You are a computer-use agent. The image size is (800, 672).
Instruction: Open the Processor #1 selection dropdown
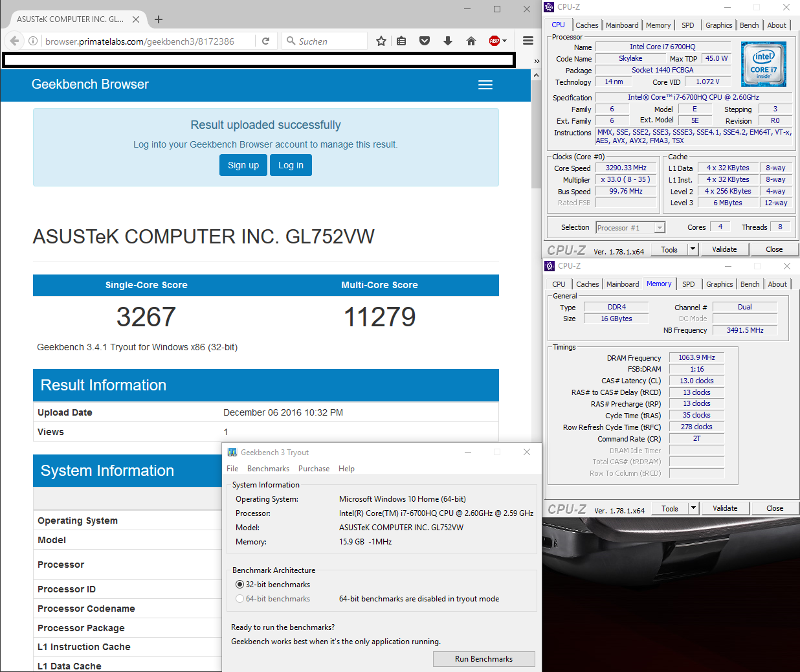(660, 228)
